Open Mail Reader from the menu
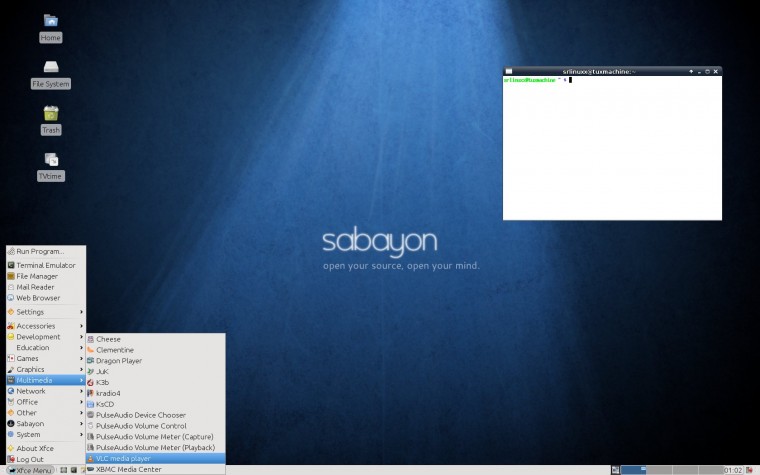Viewport: 760px width, 475px height. pyautogui.click(x=46, y=287)
